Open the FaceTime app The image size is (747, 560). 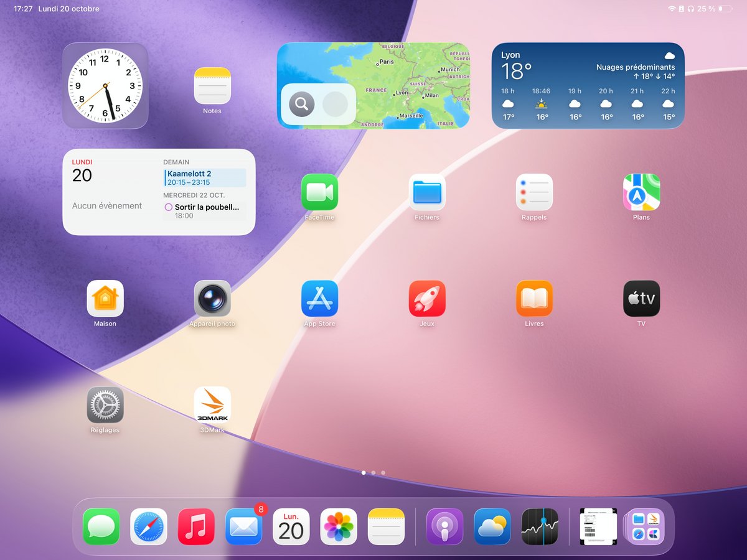click(319, 192)
